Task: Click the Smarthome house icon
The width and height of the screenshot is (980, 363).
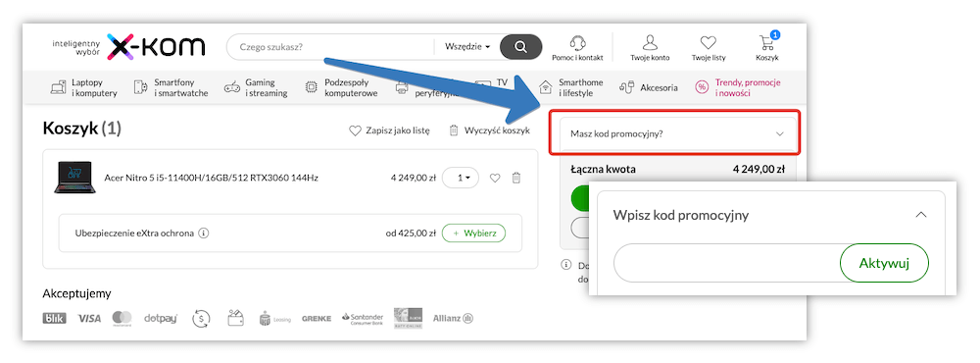Action: [546, 87]
